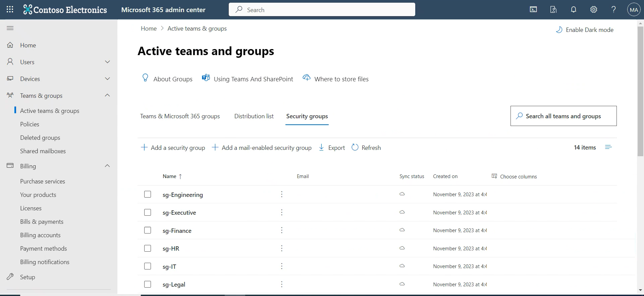Image resolution: width=644 pixels, height=296 pixels.
Task: Click Add a security group
Action: (x=173, y=147)
